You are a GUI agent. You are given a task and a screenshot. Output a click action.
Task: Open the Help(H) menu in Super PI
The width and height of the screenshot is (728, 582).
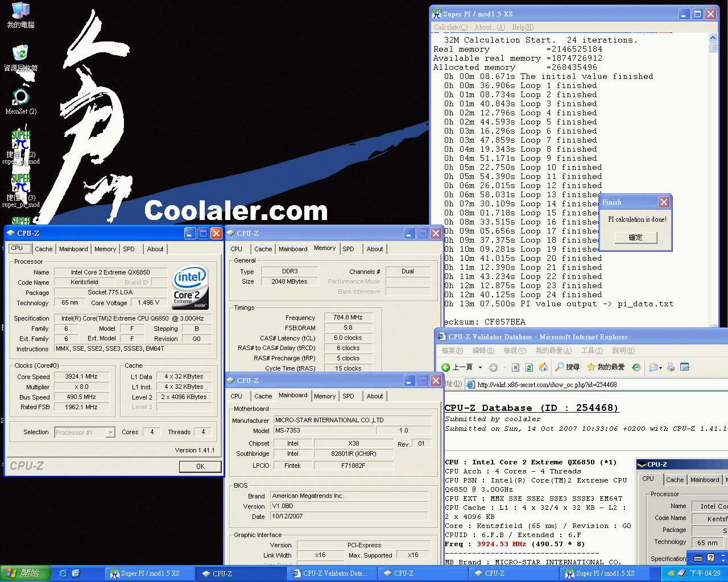(523, 27)
